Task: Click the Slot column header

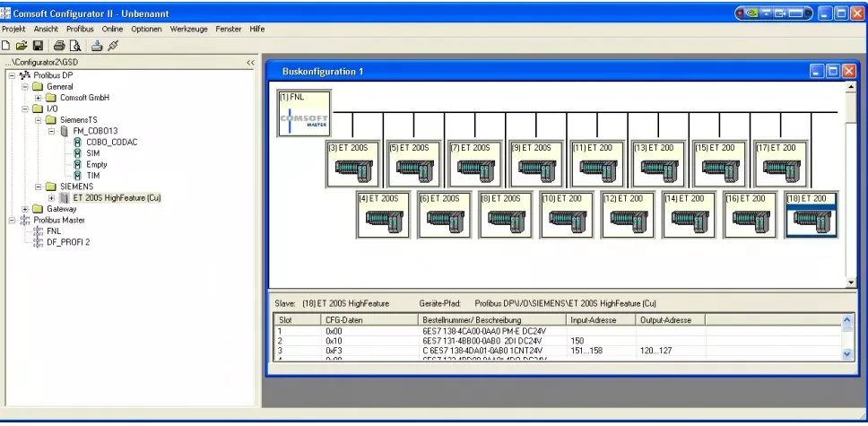Action: click(298, 319)
